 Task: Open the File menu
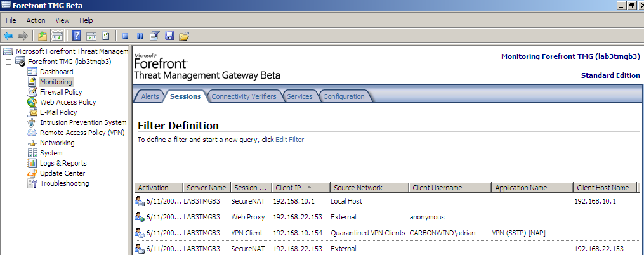tap(11, 20)
